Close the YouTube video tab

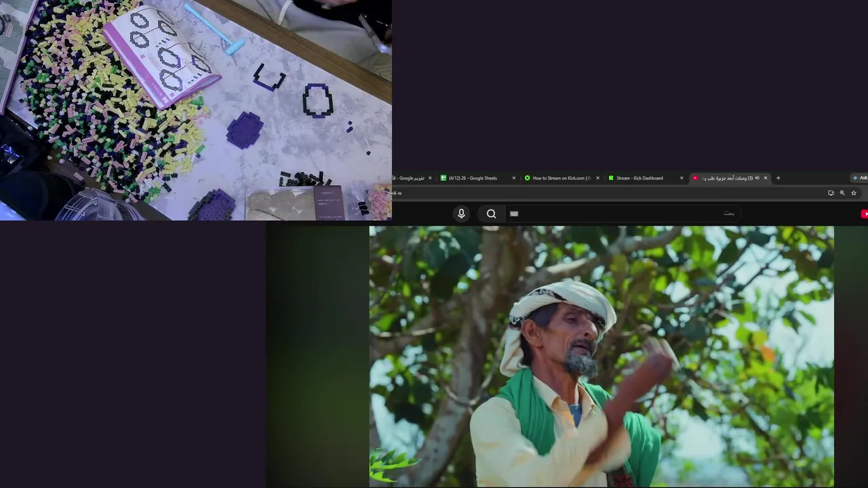[x=766, y=178]
